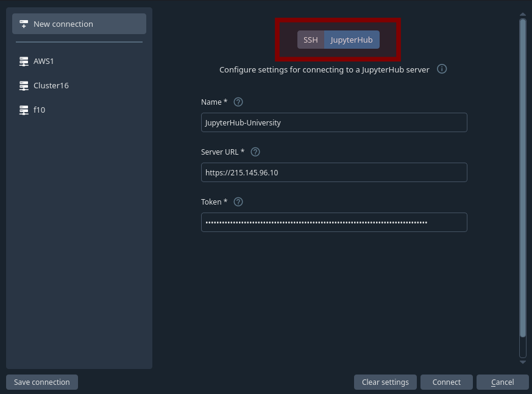The image size is (532, 394).
Task: Show help for the Token field
Action: pos(238,202)
